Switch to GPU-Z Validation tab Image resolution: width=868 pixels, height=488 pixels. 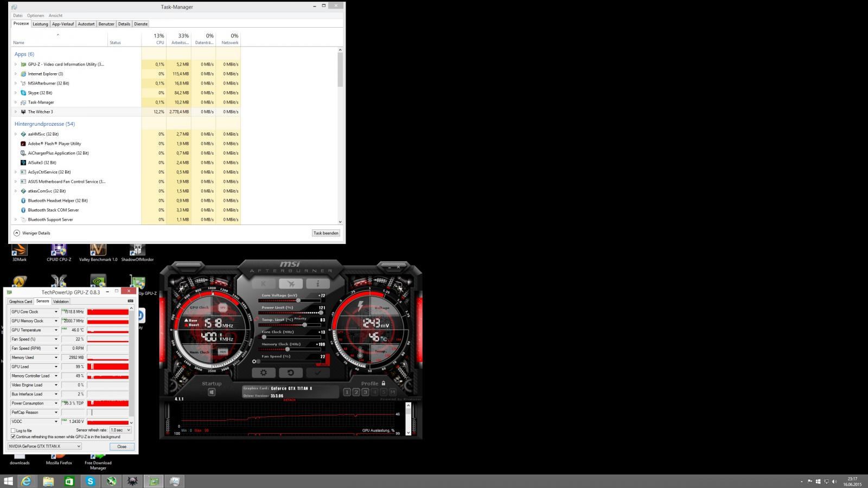(61, 301)
